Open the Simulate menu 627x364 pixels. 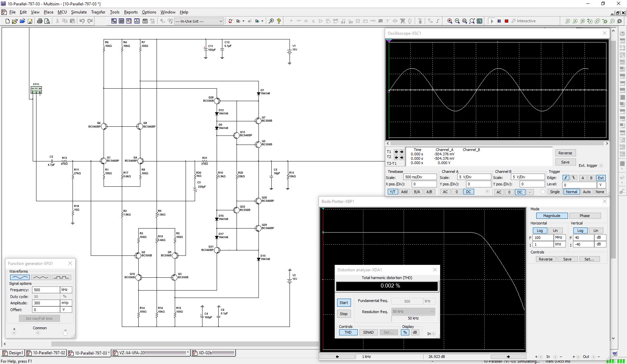click(79, 12)
